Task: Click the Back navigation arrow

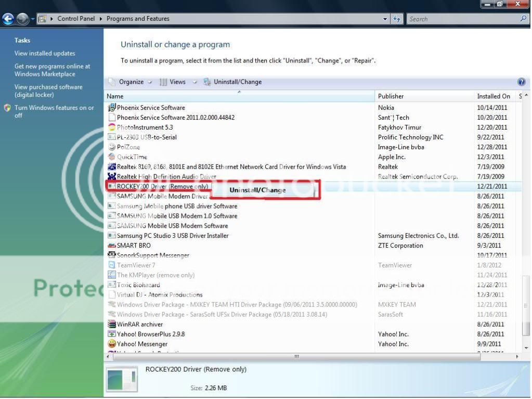Action: click(8, 19)
